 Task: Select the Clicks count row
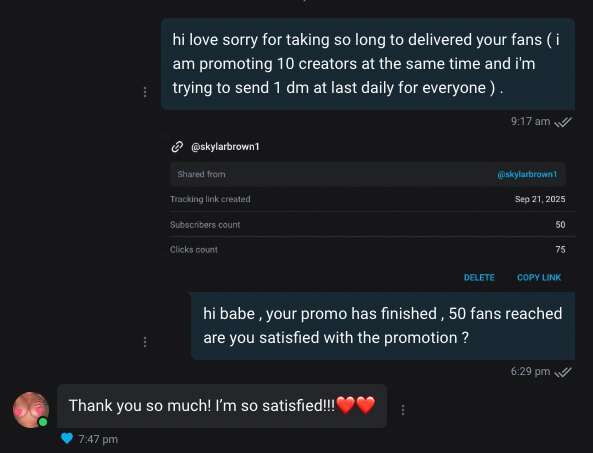tap(368, 250)
